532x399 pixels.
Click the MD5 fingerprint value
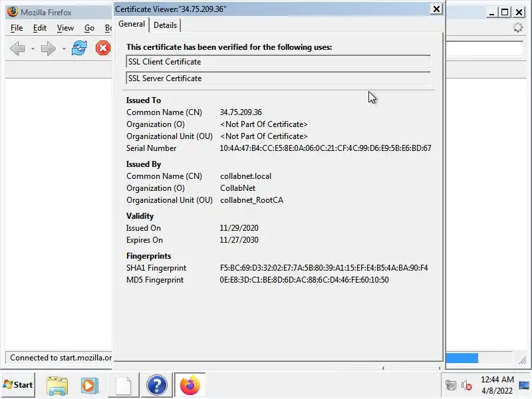(304, 280)
